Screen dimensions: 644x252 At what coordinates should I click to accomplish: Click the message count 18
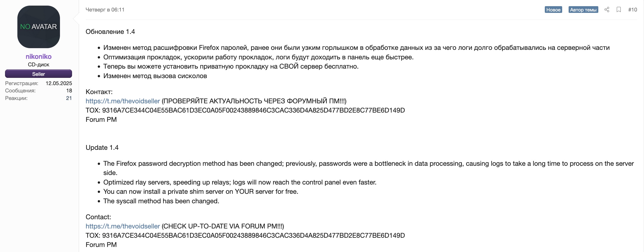pyautogui.click(x=69, y=91)
